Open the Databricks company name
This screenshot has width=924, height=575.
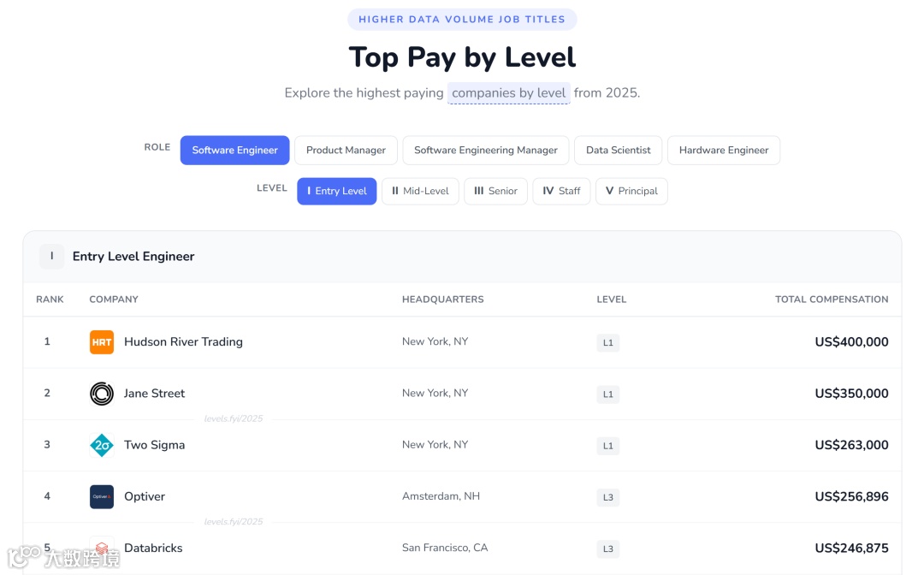tap(153, 548)
